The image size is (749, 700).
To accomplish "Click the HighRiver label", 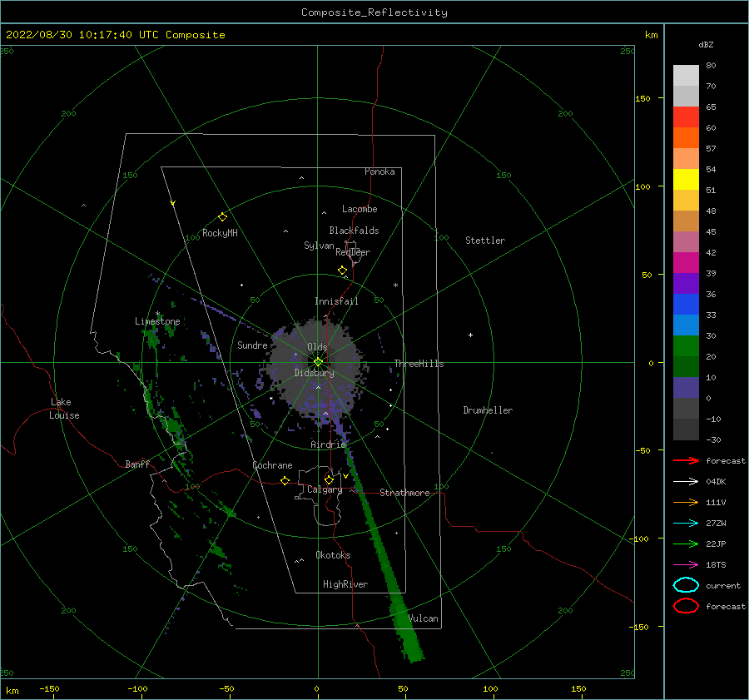I will pos(345,584).
